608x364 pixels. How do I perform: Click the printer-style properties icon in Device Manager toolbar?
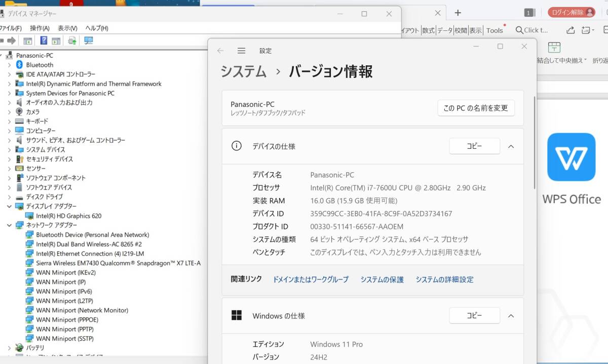tap(72, 41)
